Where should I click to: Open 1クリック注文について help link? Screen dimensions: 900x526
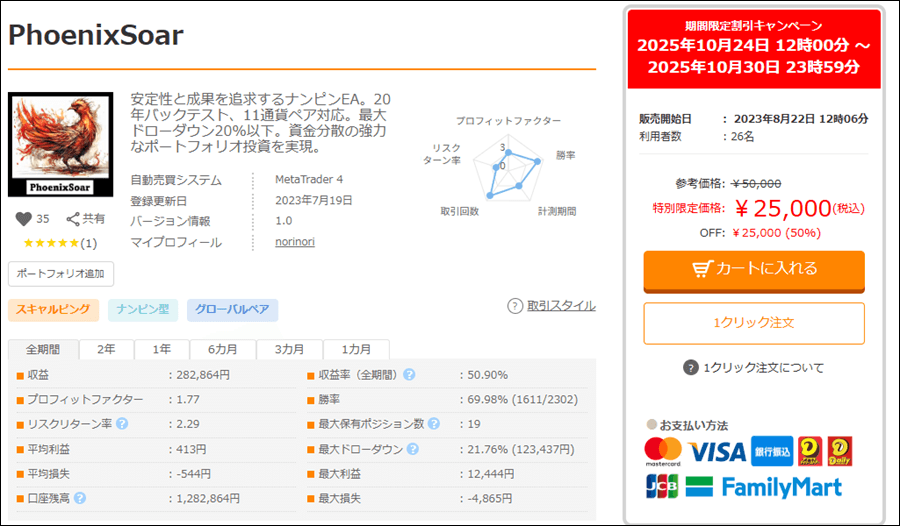coord(754,368)
